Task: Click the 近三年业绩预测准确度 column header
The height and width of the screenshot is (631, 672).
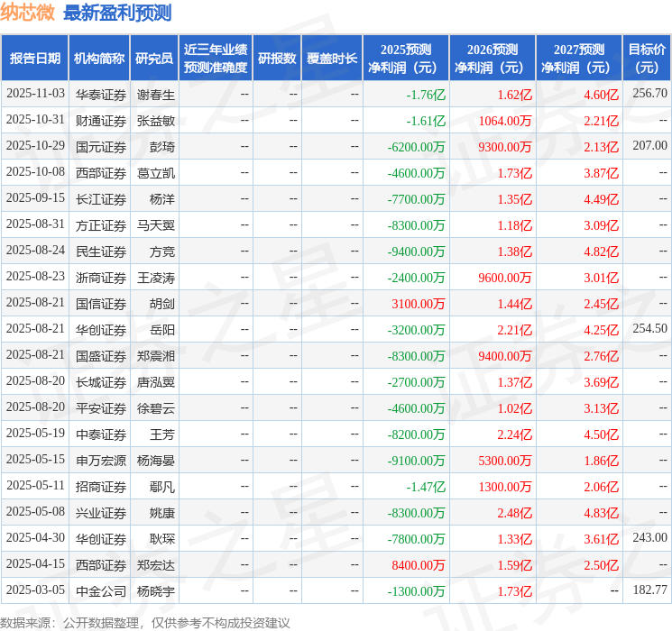Action: click(215, 58)
